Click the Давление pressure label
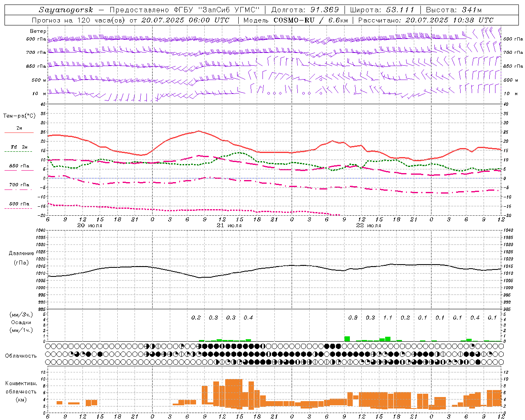Screen dimensions: 525x420 click(21, 253)
